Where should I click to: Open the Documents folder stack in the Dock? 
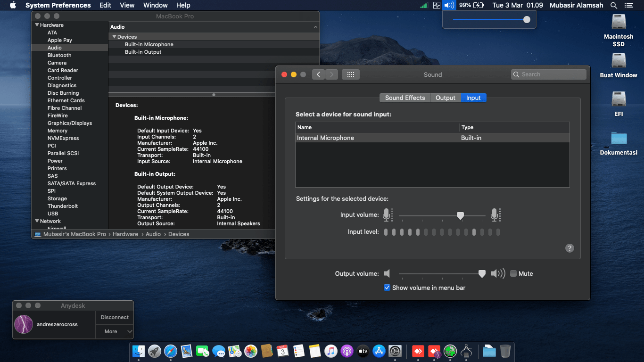pyautogui.click(x=489, y=351)
